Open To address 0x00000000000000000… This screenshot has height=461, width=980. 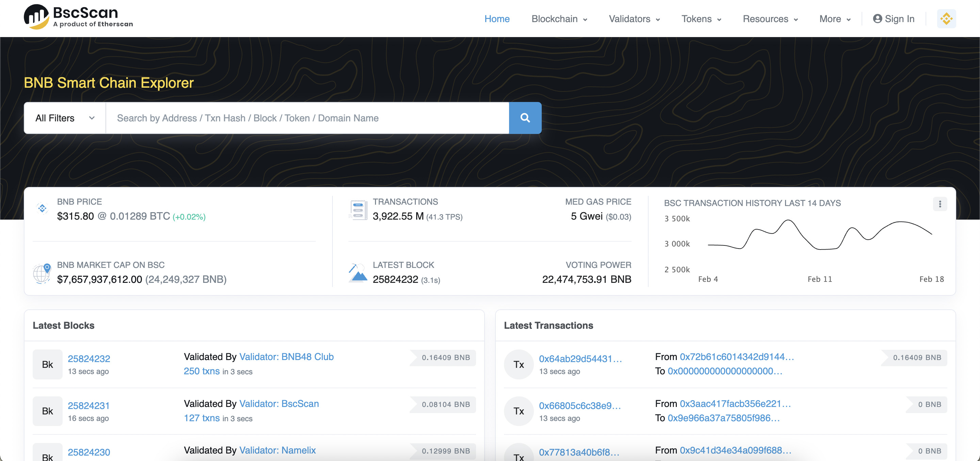[x=725, y=371]
